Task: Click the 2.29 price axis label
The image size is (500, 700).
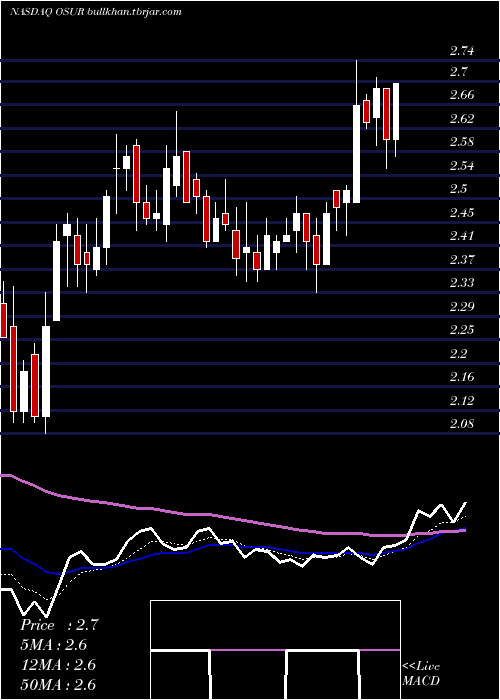Action: click(x=462, y=307)
